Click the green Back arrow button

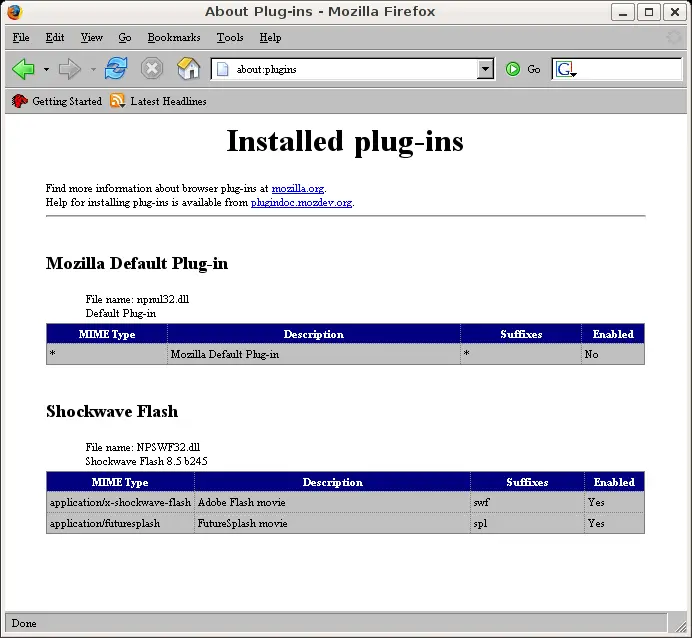23,69
